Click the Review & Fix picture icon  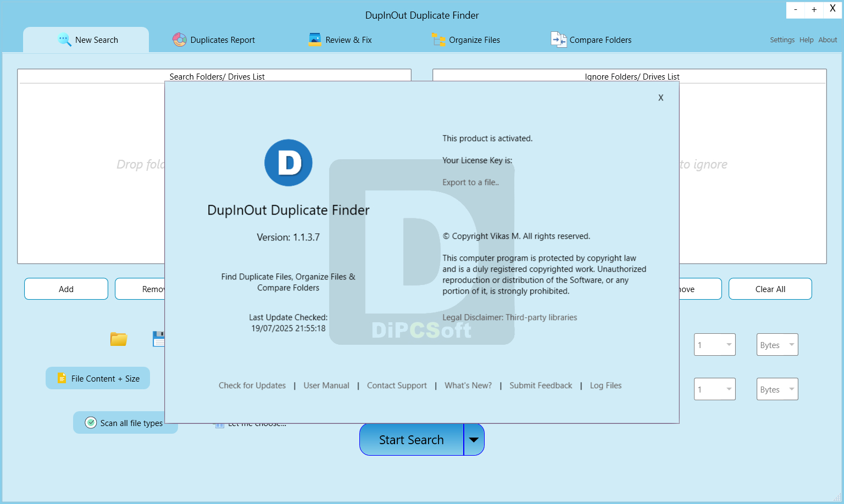point(315,40)
